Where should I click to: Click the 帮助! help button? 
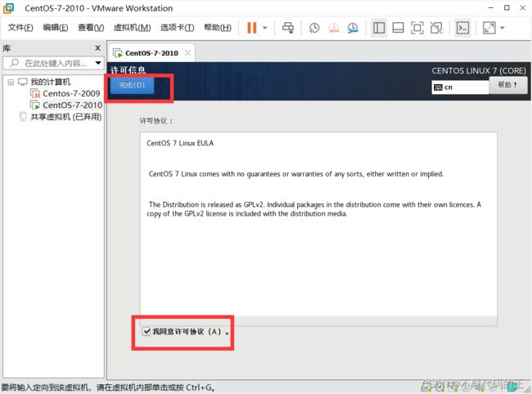click(508, 85)
